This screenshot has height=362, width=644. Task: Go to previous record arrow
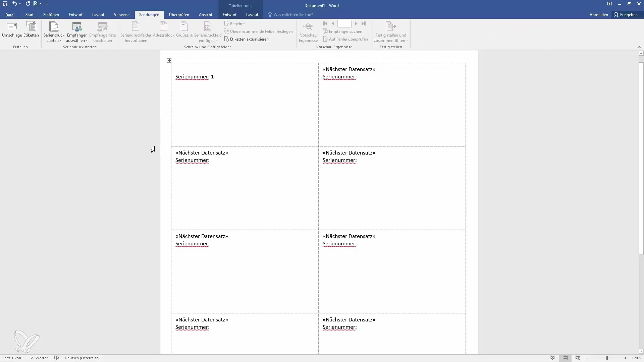click(333, 23)
